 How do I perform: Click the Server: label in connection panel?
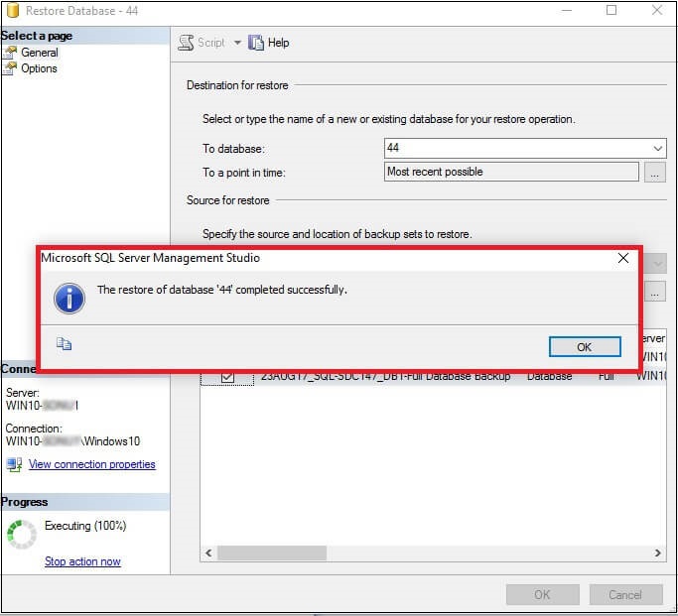tap(23, 393)
